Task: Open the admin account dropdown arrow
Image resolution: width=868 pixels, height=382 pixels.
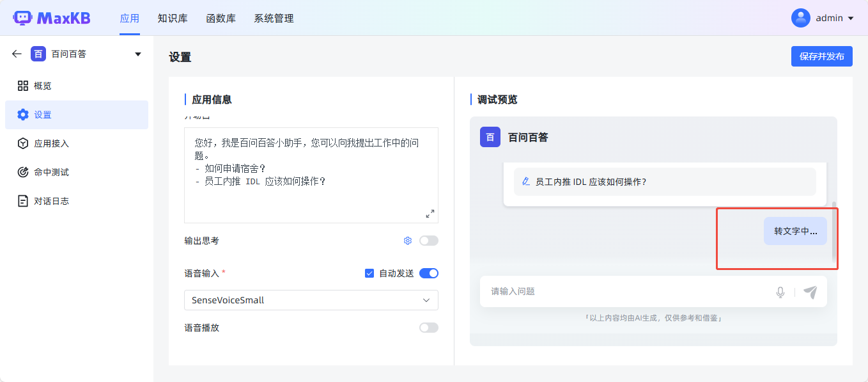Action: [850, 19]
